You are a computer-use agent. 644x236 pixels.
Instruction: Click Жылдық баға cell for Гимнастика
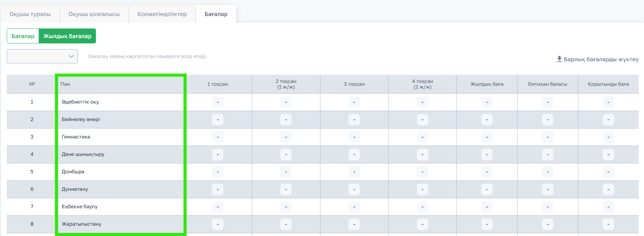tap(487, 137)
